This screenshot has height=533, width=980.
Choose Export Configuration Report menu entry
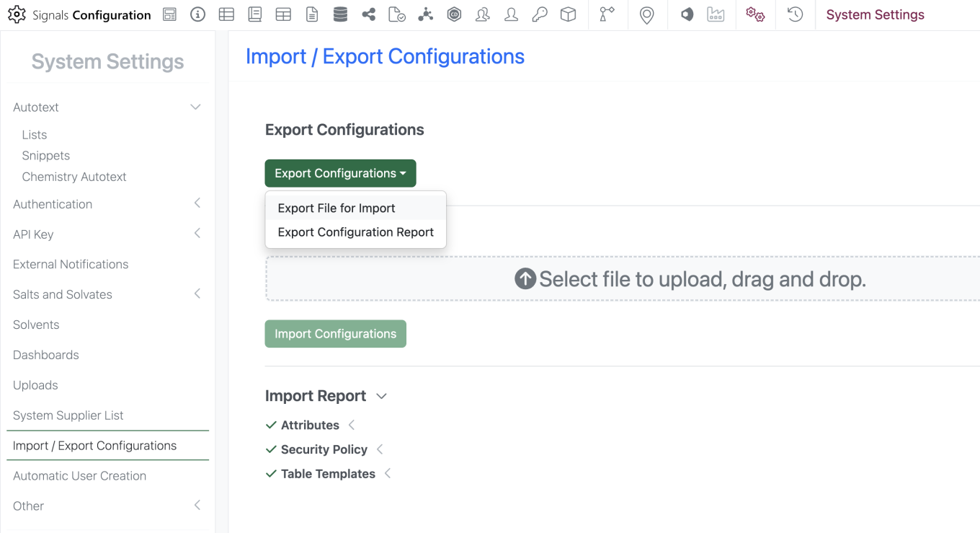pos(356,232)
